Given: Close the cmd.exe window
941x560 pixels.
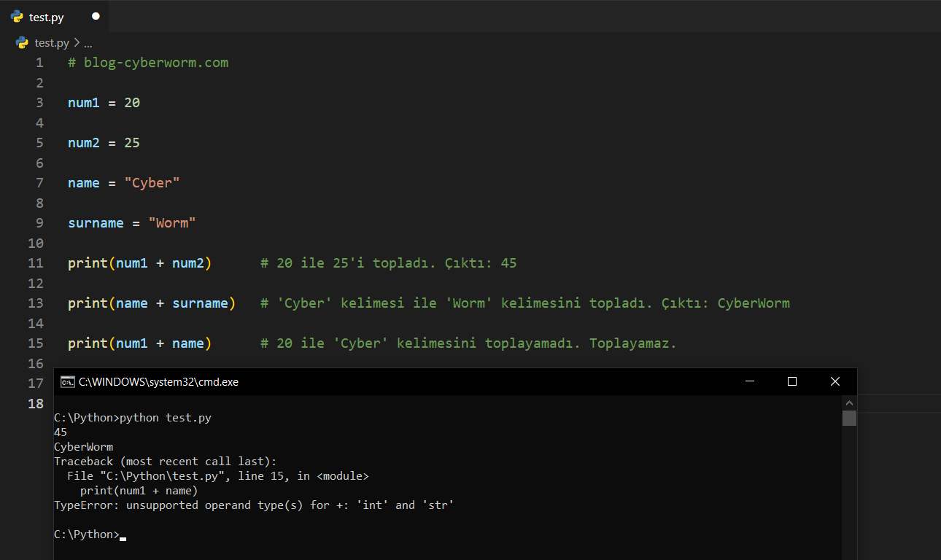Looking at the screenshot, I should tap(835, 381).
